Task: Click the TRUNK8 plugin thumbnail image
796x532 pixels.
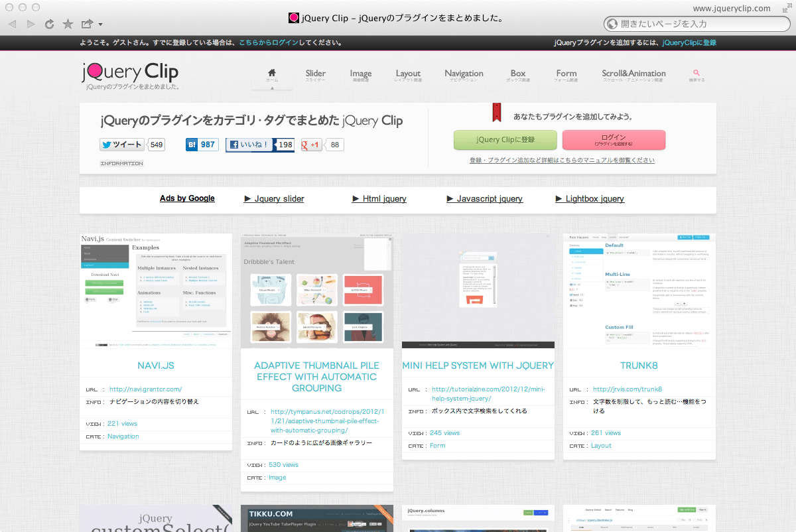Action: [x=639, y=291]
